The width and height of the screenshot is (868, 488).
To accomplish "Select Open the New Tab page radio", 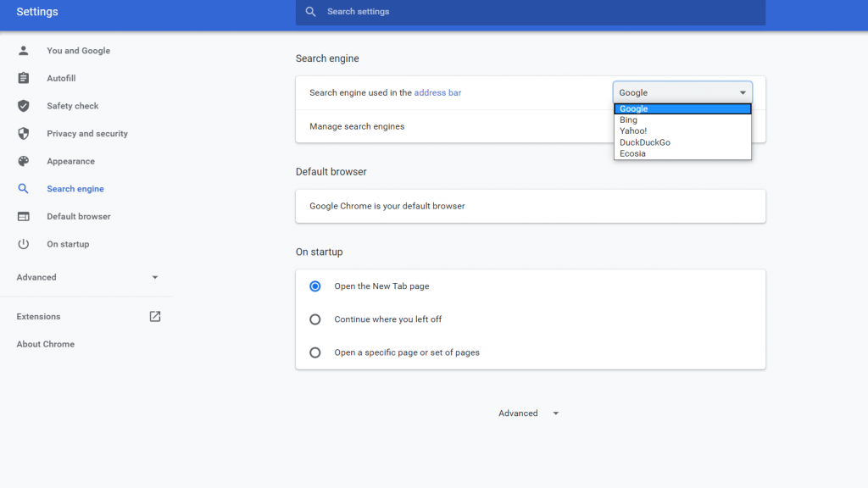I will pyautogui.click(x=315, y=286).
